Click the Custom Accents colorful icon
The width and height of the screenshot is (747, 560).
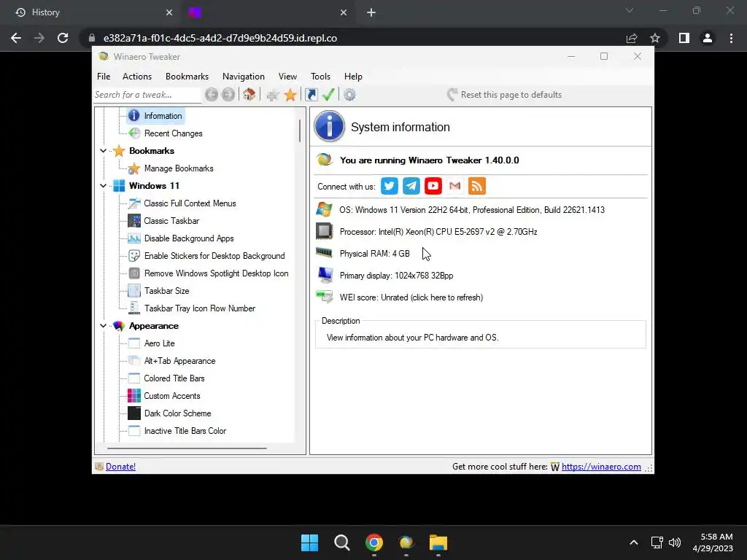(134, 396)
